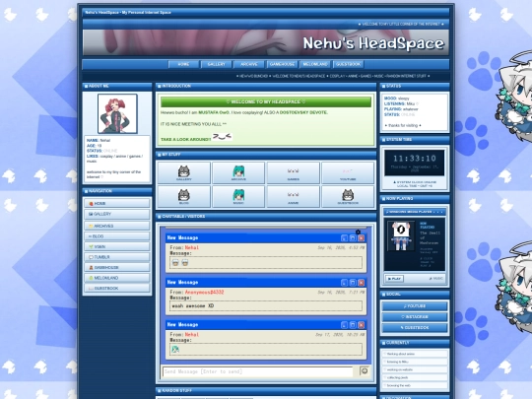Open Anime tile in My Stuff
532x399 pixels.
click(x=294, y=196)
